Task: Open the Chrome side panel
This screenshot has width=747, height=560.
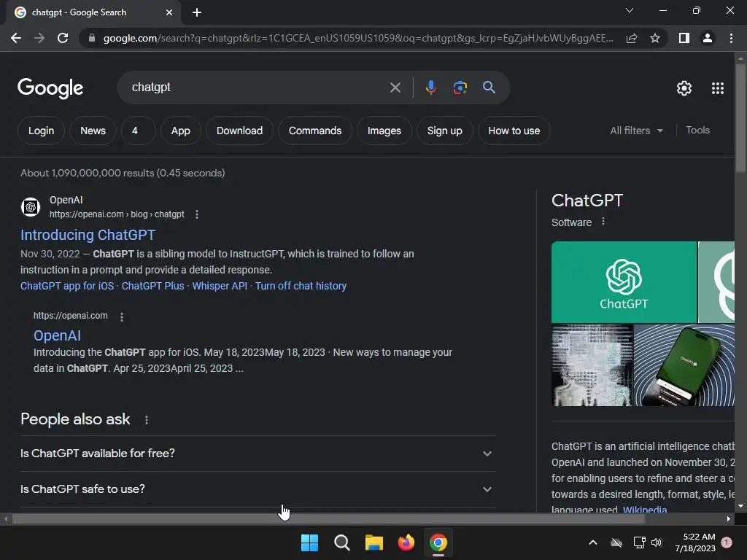Action: click(x=684, y=38)
